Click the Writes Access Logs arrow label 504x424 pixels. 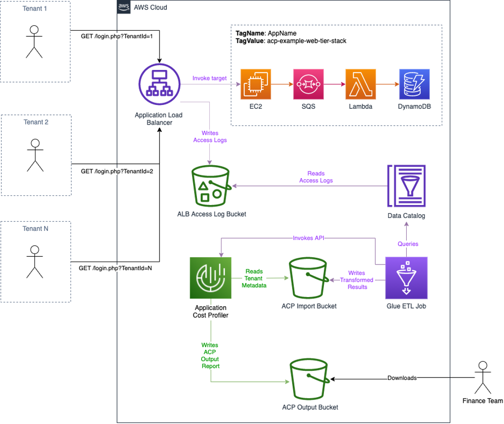(x=210, y=137)
